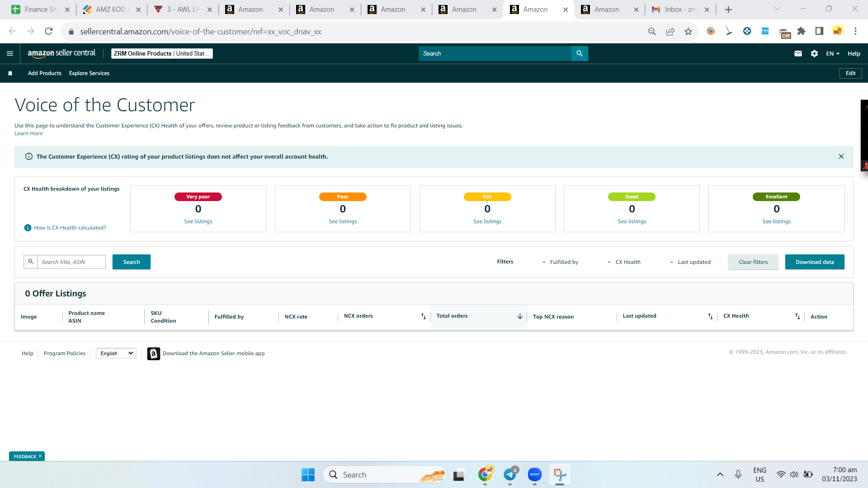The image size is (868, 488).
Task: Click the info icon beside CX Health calculated
Action: [28, 228]
